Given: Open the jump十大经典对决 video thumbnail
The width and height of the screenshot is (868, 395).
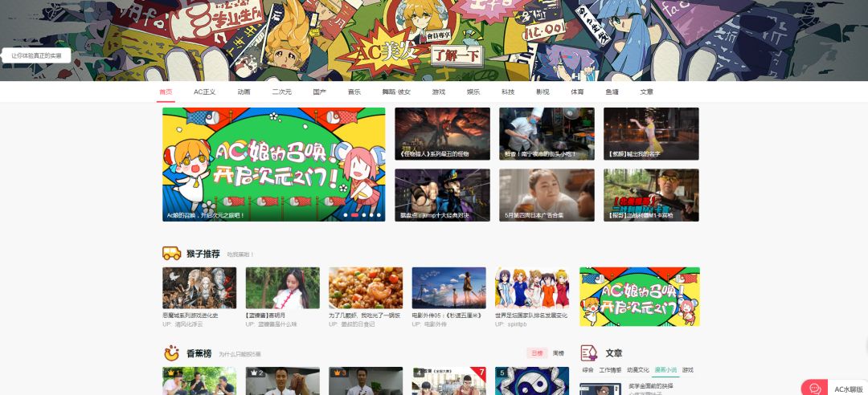Looking at the screenshot, I should point(442,195).
